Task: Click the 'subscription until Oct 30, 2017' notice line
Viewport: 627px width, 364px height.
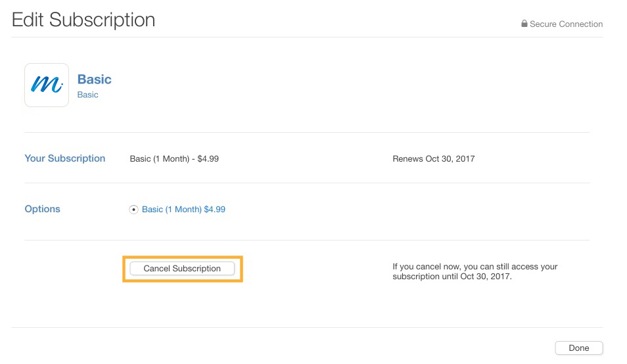Action: [x=452, y=277]
